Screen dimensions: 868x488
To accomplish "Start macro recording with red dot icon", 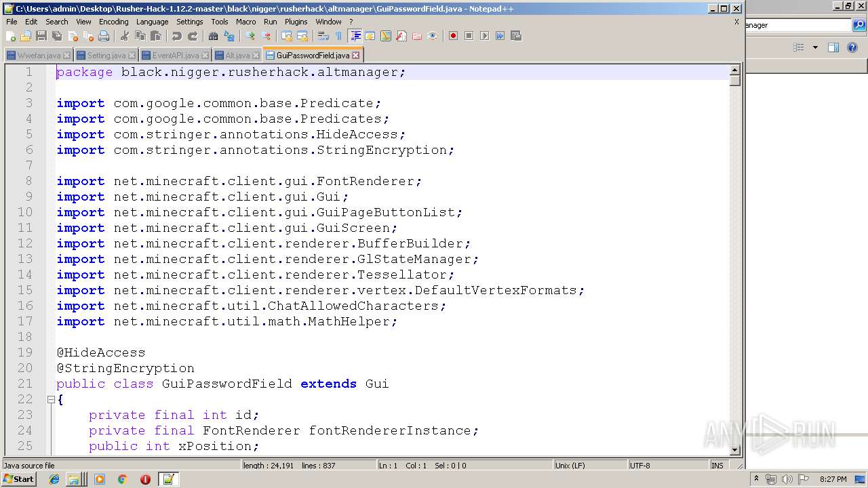I will tap(454, 36).
